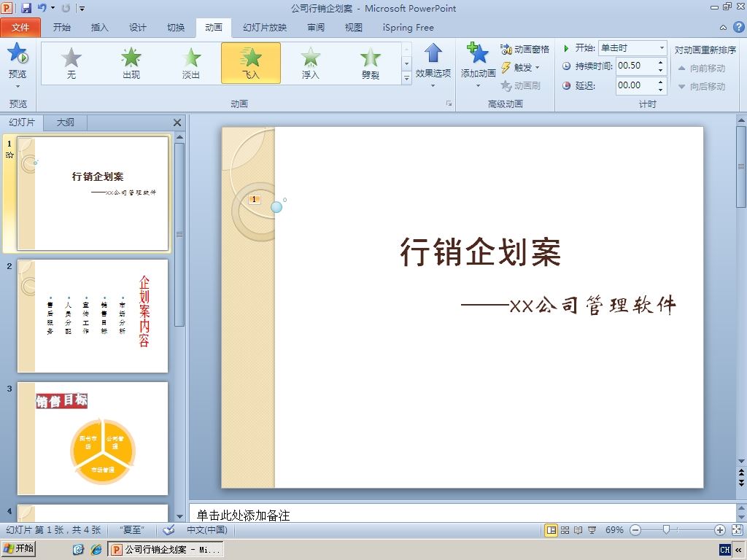Switch to the Insert (插入) ribbon tab
The height and width of the screenshot is (560, 747).
[x=99, y=28]
